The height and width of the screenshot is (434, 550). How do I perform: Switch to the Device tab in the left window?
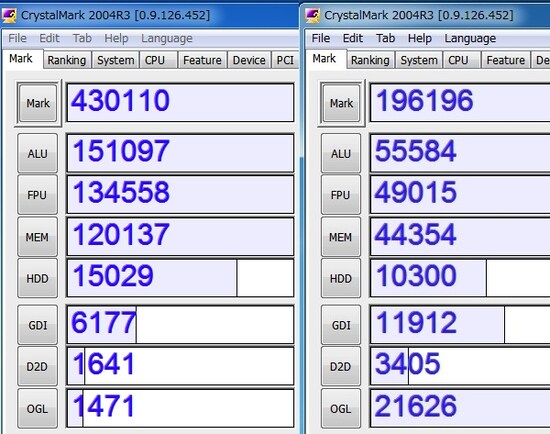click(249, 60)
